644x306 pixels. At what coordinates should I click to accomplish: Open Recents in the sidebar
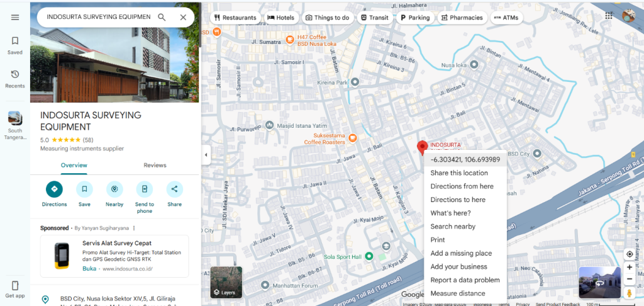point(15,79)
